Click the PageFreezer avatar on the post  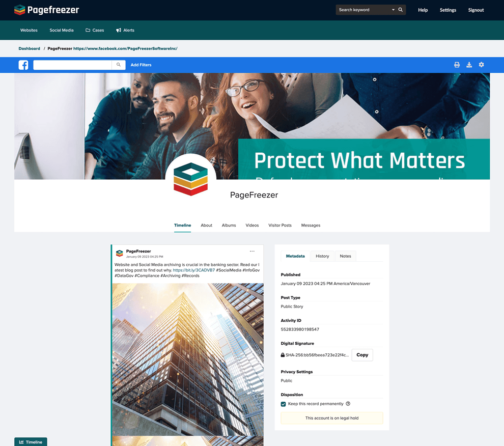tap(120, 254)
